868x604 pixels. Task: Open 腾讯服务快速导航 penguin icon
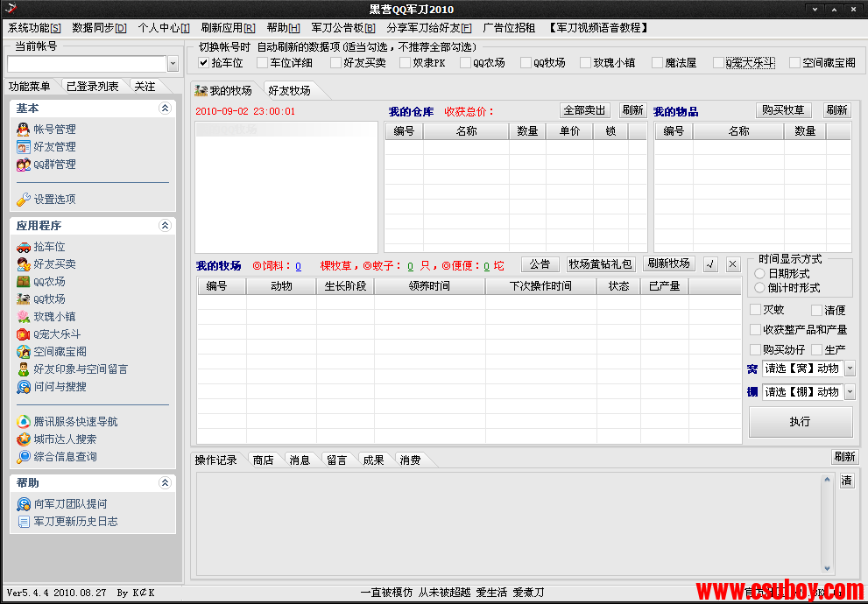pyautogui.click(x=24, y=422)
